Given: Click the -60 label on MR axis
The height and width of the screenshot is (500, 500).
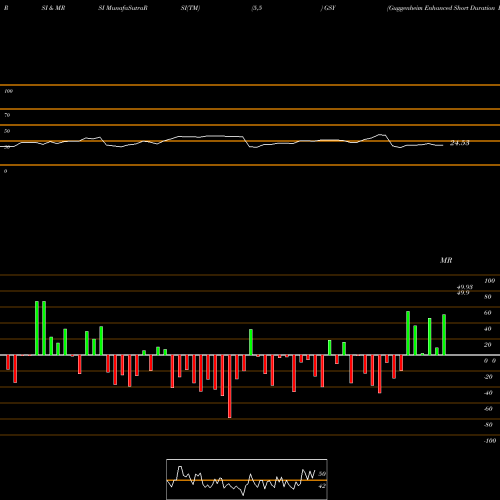Looking at the screenshot, I should tap(488, 409).
